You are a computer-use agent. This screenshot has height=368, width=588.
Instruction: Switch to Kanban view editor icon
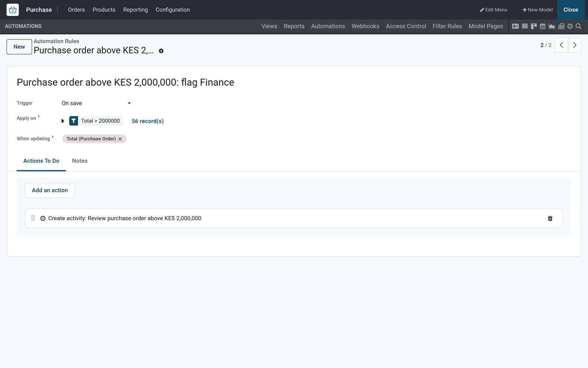point(534,26)
